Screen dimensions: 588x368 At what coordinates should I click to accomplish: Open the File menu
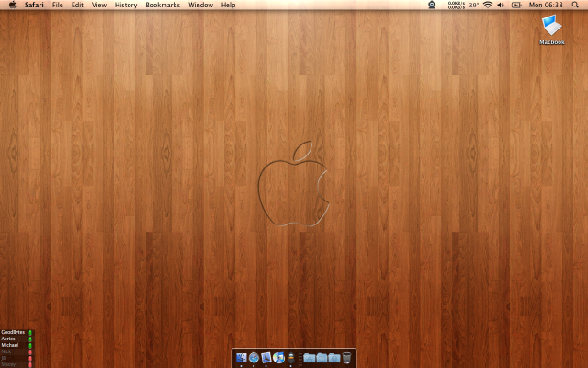57,5
